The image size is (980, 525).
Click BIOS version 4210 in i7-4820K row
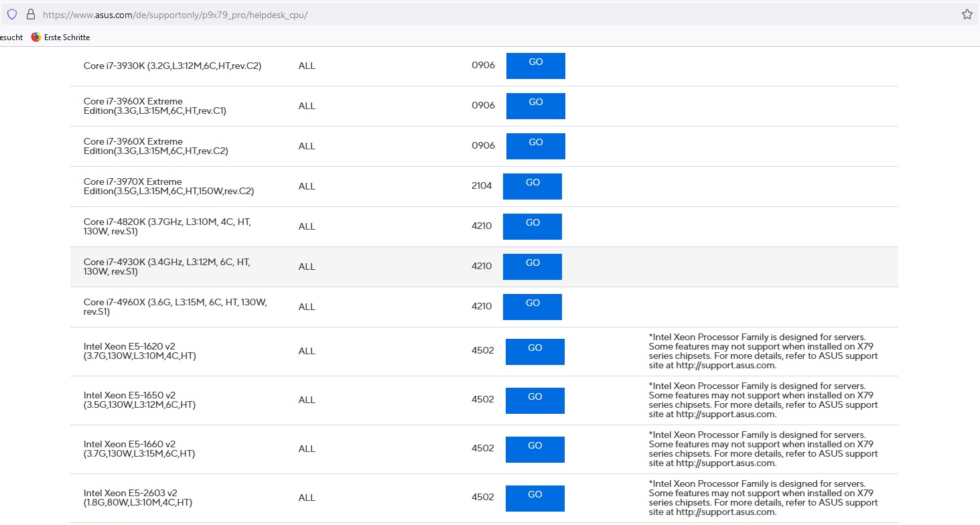point(482,226)
